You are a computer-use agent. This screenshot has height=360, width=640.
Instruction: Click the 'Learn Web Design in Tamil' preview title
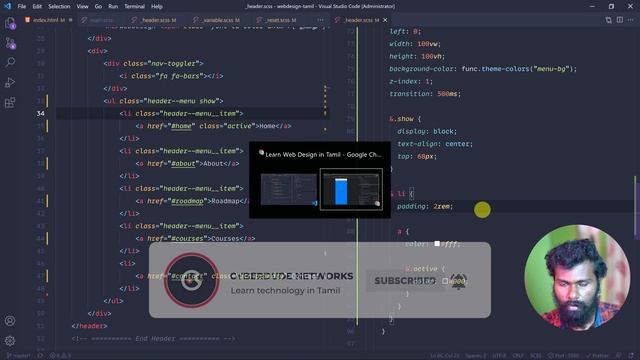(323, 154)
